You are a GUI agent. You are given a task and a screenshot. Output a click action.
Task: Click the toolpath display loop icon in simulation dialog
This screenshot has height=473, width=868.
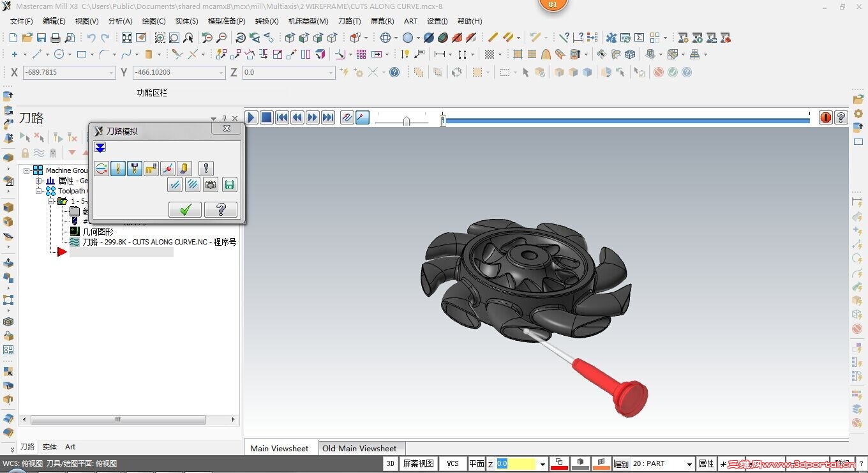tap(101, 169)
